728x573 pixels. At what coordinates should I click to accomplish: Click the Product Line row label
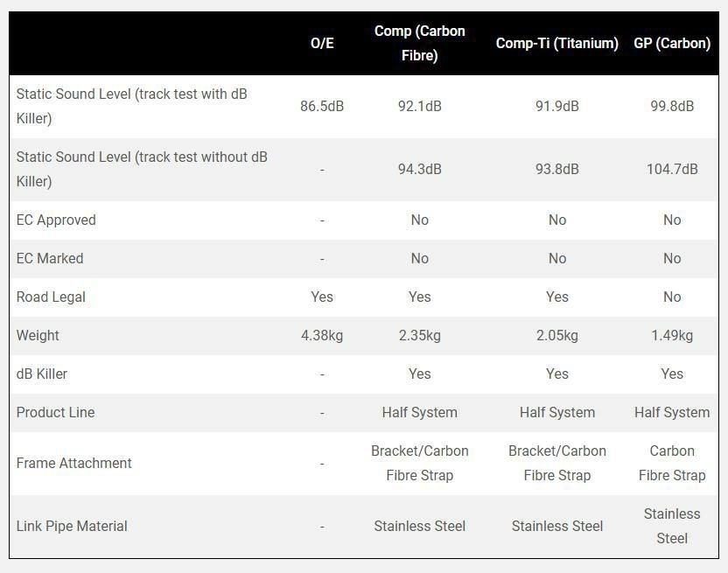(55, 412)
